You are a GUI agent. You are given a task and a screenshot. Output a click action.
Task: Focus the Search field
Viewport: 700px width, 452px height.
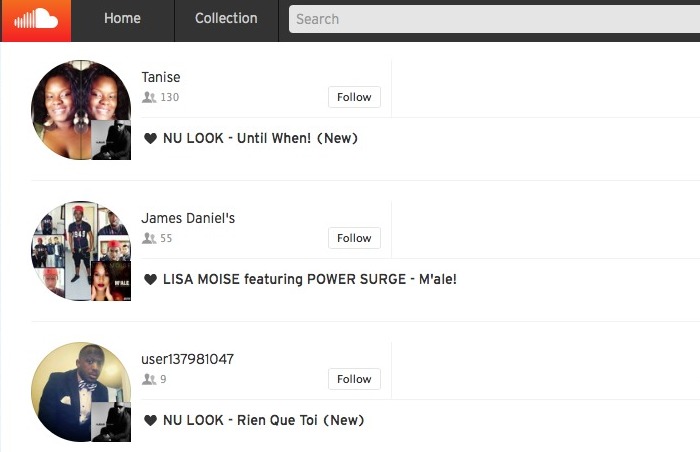pos(494,19)
